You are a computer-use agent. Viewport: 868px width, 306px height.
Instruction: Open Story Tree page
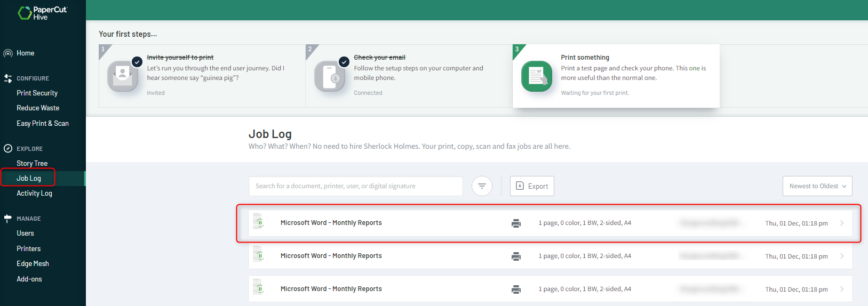[x=32, y=163]
